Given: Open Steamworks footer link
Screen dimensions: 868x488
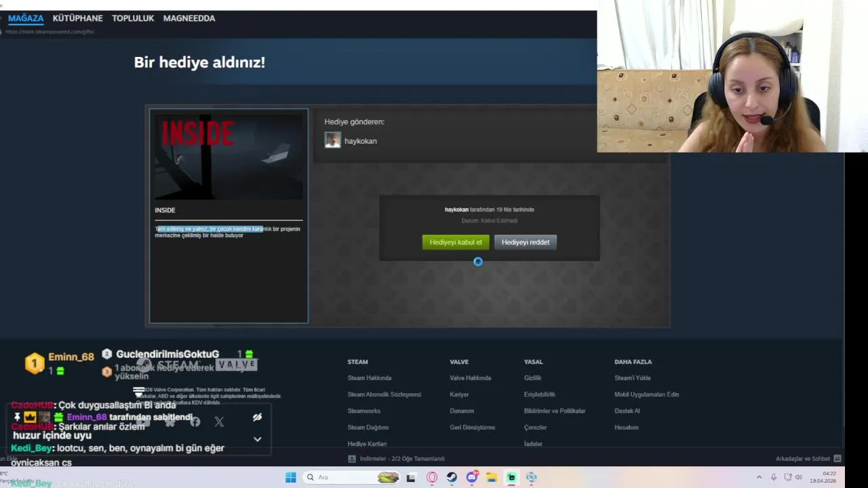Looking at the screenshot, I should (364, 411).
